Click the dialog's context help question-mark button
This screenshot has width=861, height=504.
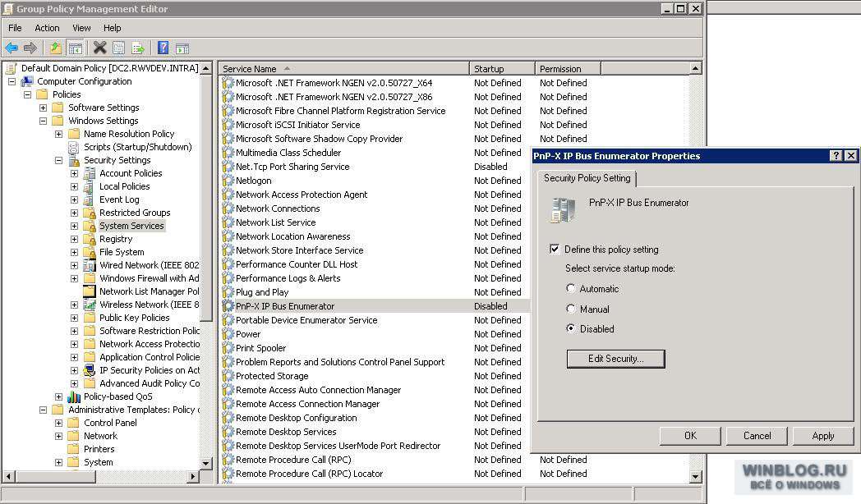tap(836, 156)
